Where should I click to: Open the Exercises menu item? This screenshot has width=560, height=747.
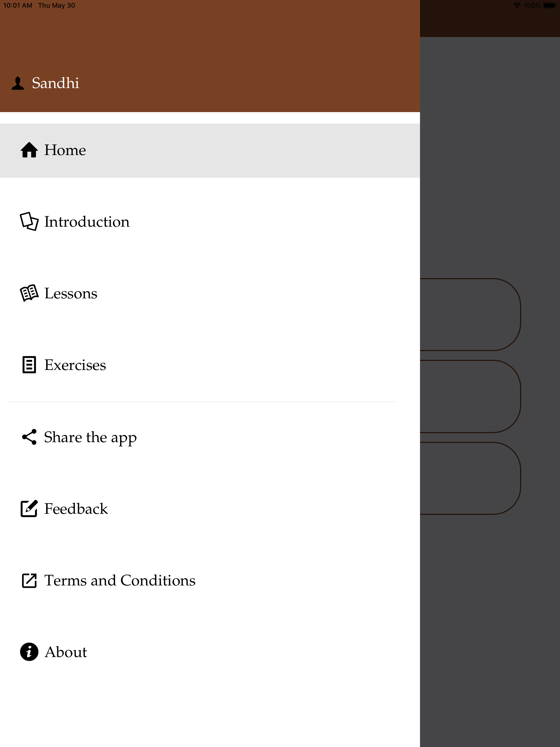pyautogui.click(x=210, y=365)
